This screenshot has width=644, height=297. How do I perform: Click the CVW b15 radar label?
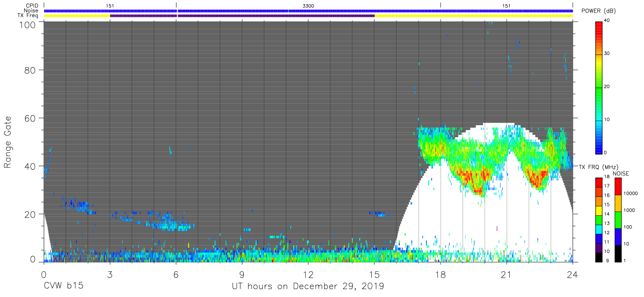pyautogui.click(x=63, y=287)
